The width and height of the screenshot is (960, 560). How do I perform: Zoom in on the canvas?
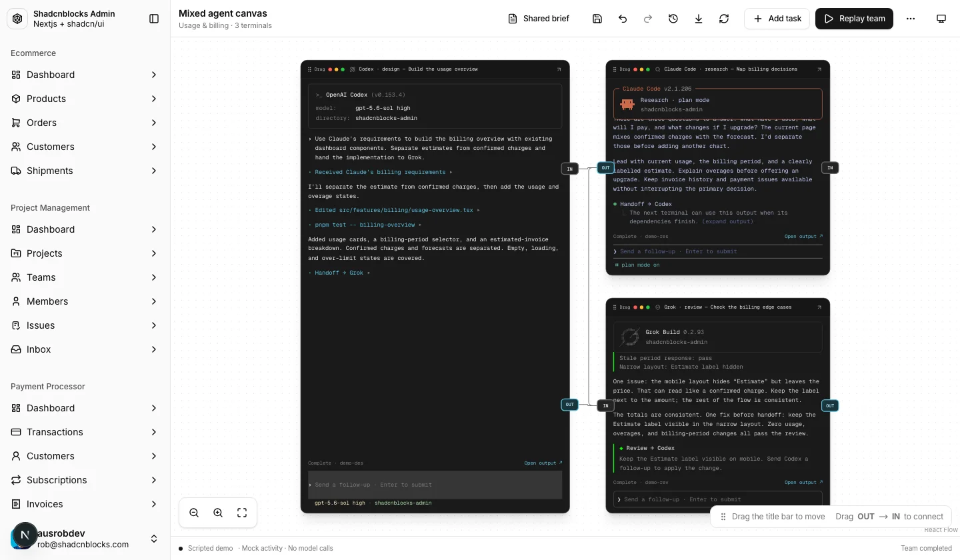218,513
